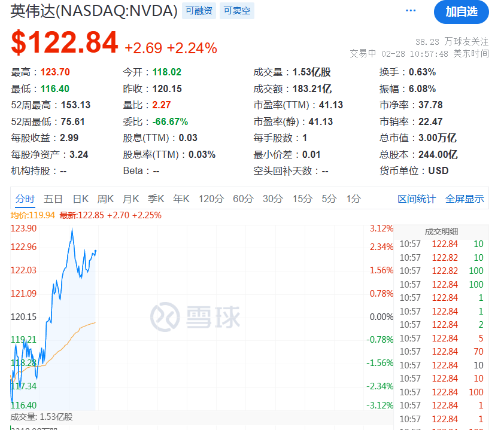Click the 可融资 tag

tap(199, 11)
